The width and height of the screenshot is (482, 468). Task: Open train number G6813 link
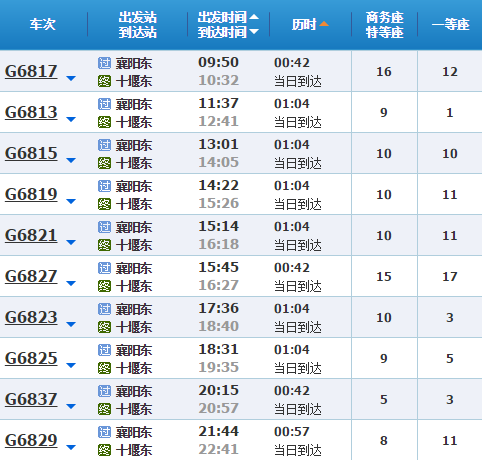click(x=31, y=112)
